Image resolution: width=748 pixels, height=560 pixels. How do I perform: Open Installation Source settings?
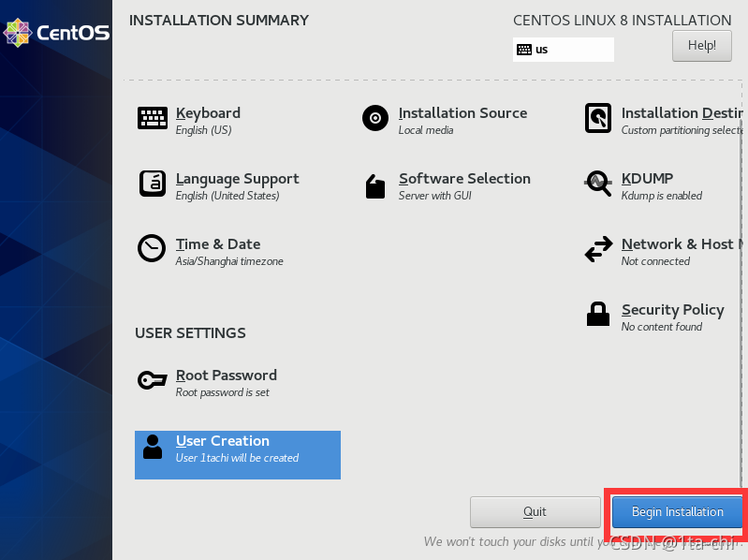[462, 113]
